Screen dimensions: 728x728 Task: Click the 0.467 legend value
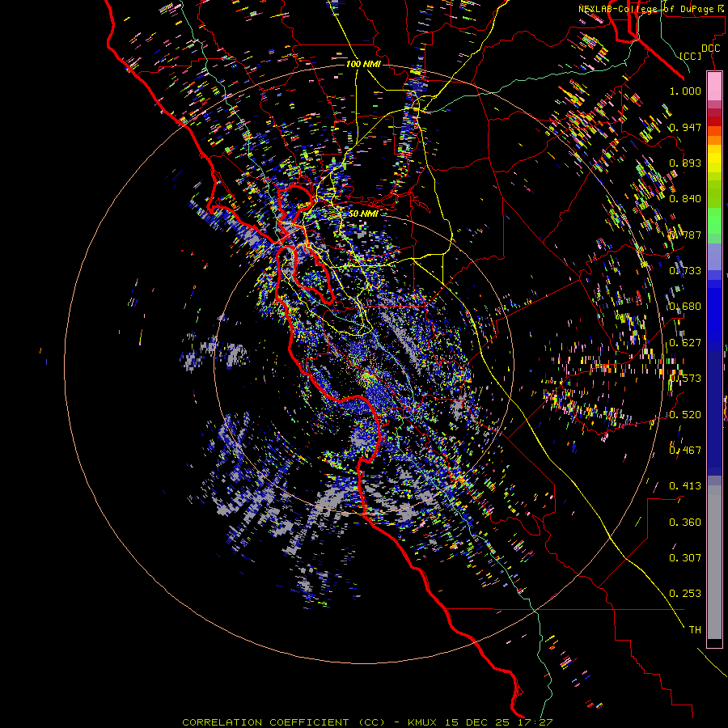[x=685, y=451]
